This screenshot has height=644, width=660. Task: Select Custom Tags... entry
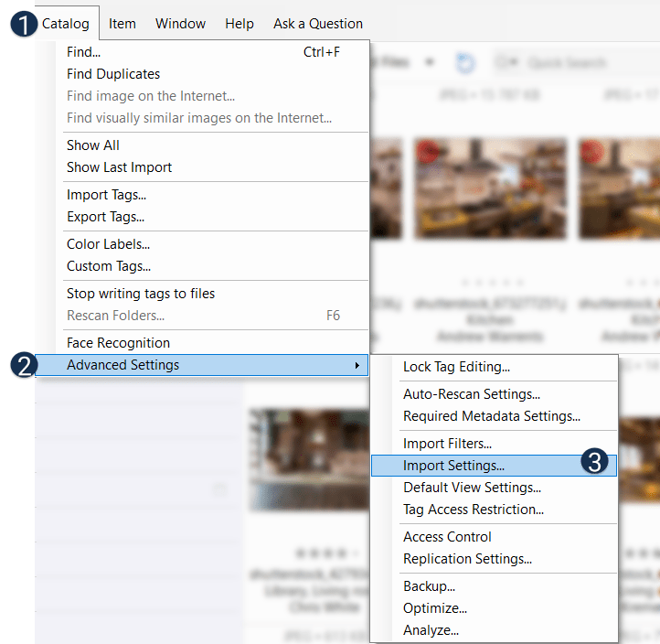pyautogui.click(x=109, y=266)
